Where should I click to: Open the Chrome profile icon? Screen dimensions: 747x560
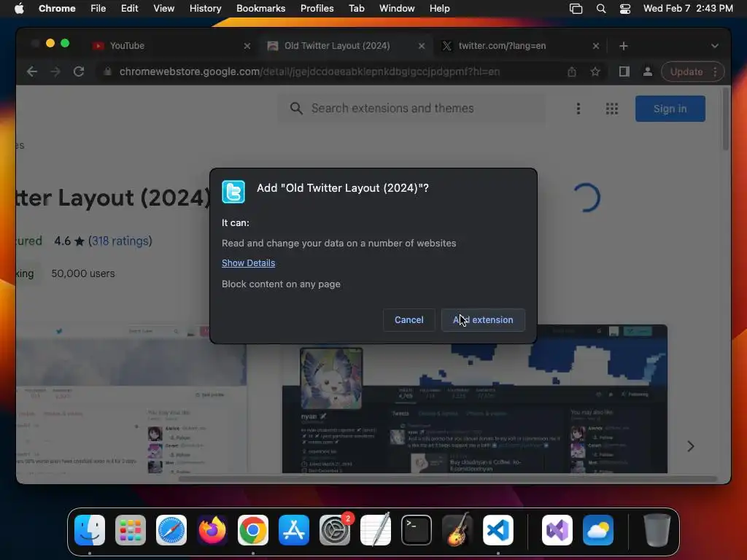click(648, 72)
